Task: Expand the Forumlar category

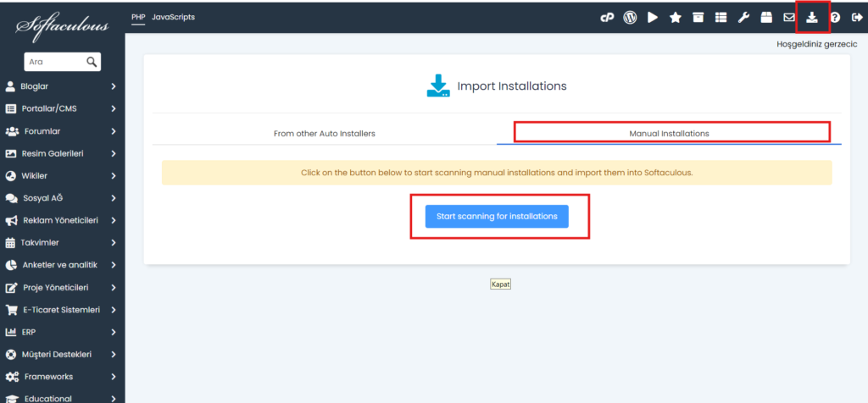Action: [61, 131]
